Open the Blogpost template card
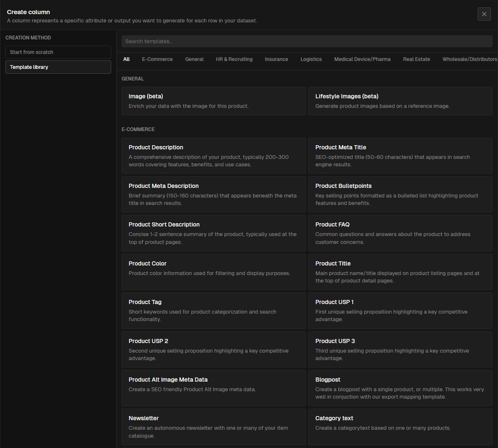Screen dimensions: 498x448 (400, 388)
